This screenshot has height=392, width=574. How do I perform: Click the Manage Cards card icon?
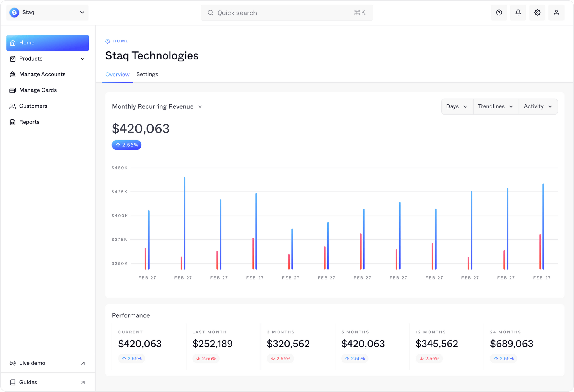pyautogui.click(x=13, y=90)
